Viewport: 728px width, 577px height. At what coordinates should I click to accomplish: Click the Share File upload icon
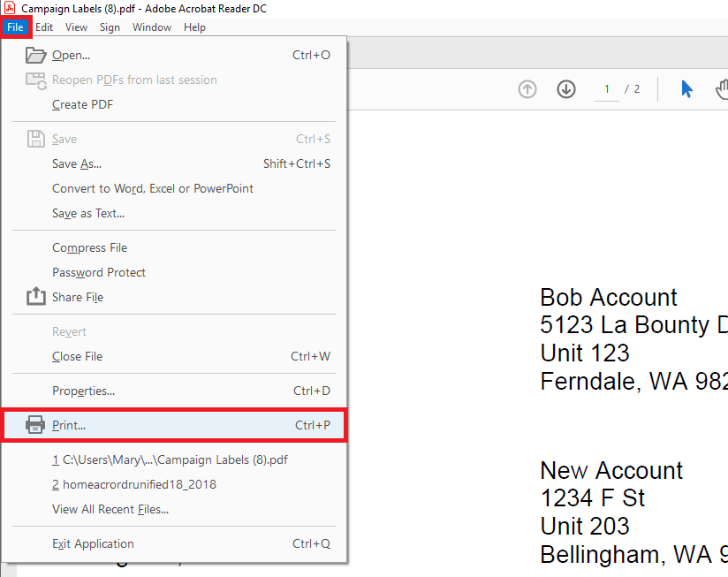pyautogui.click(x=35, y=297)
